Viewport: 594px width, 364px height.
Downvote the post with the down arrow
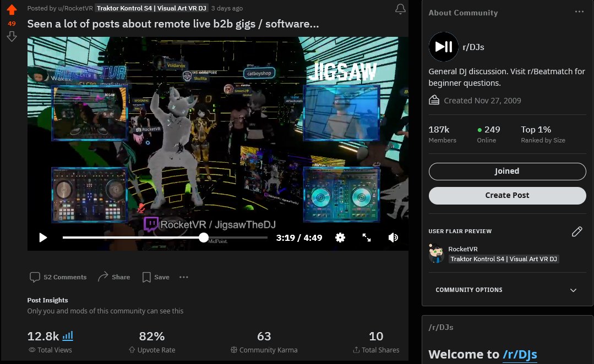[12, 37]
